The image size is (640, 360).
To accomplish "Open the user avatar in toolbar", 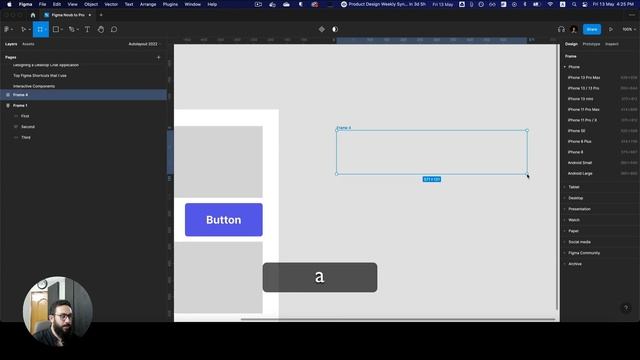I will 574,29.
